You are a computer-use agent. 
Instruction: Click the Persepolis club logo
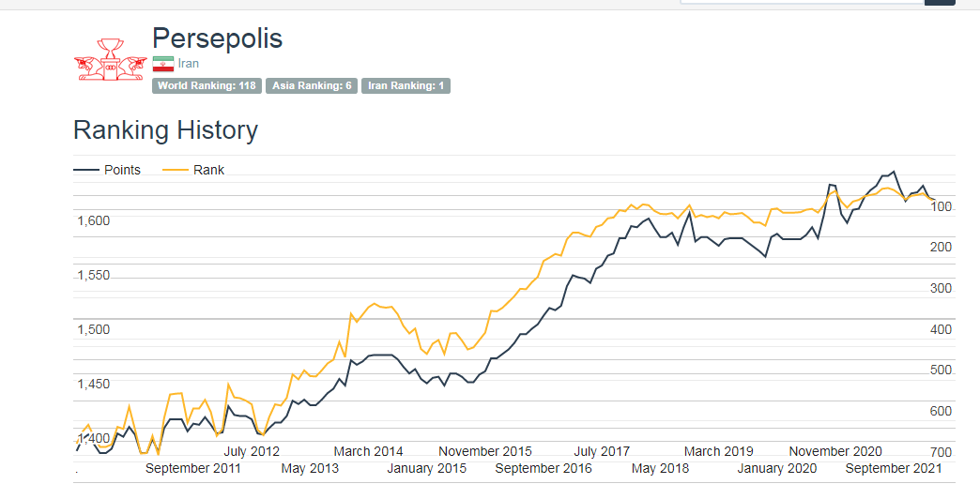pos(109,60)
